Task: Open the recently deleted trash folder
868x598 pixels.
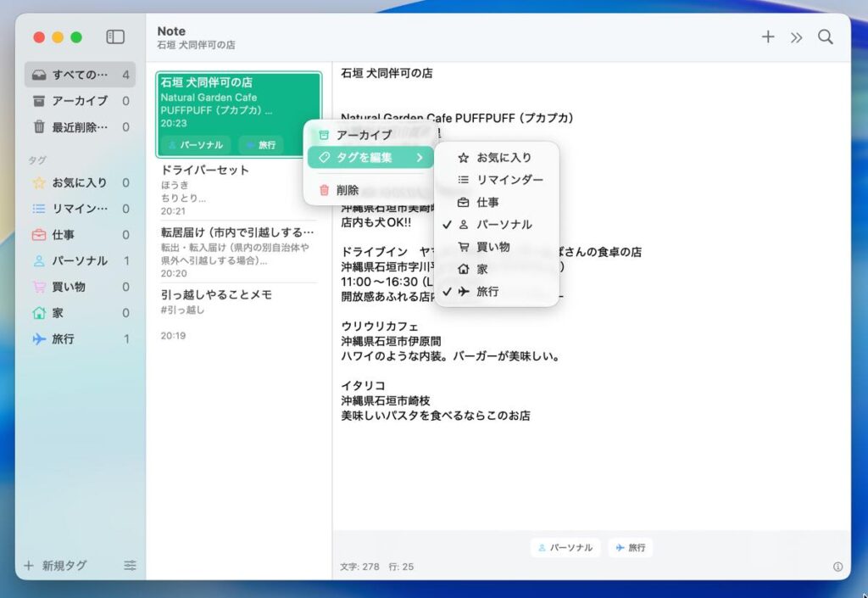Action: click(79, 127)
